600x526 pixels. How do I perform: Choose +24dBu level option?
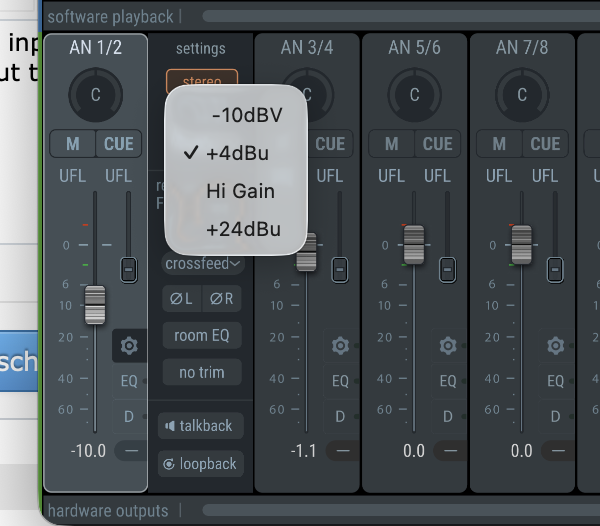coord(236,229)
